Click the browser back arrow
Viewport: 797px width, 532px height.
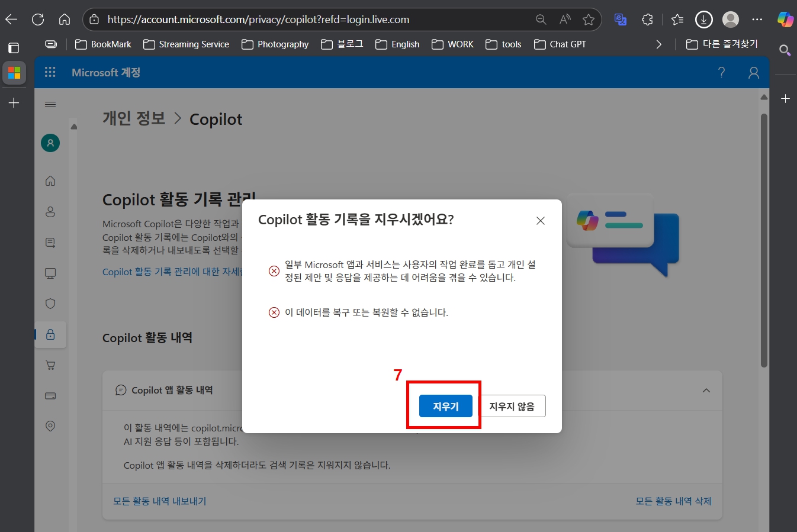click(11, 20)
